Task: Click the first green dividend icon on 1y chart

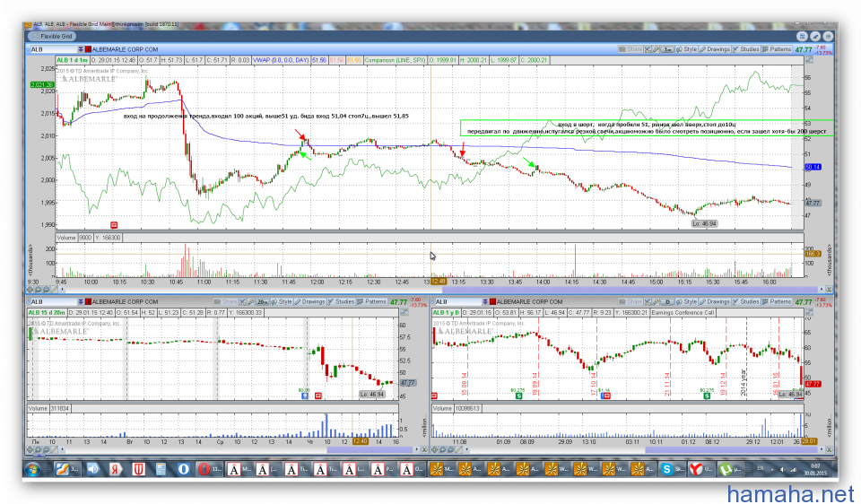Action: click(518, 395)
